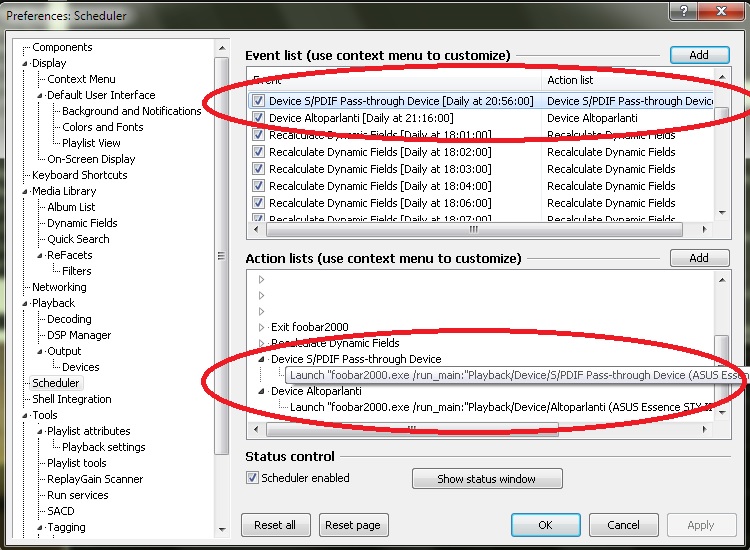Collapse the Playlist attributes tree node
Image resolution: width=750 pixels, height=550 pixels.
pyautogui.click(x=40, y=431)
